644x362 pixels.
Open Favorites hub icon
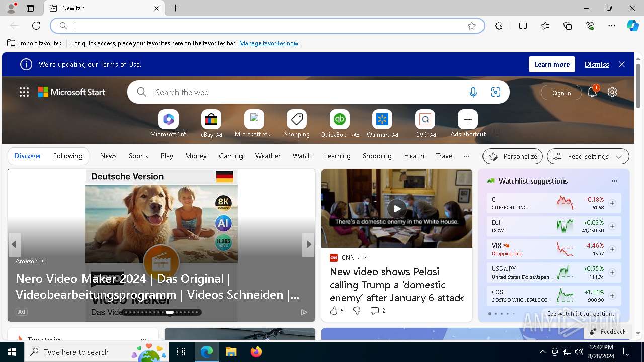click(545, 26)
